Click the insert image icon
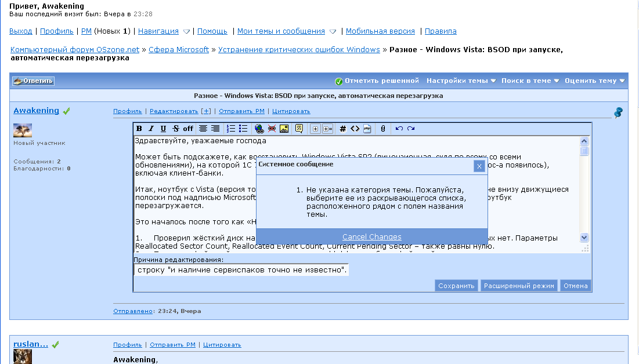639x364 pixels. click(x=284, y=129)
